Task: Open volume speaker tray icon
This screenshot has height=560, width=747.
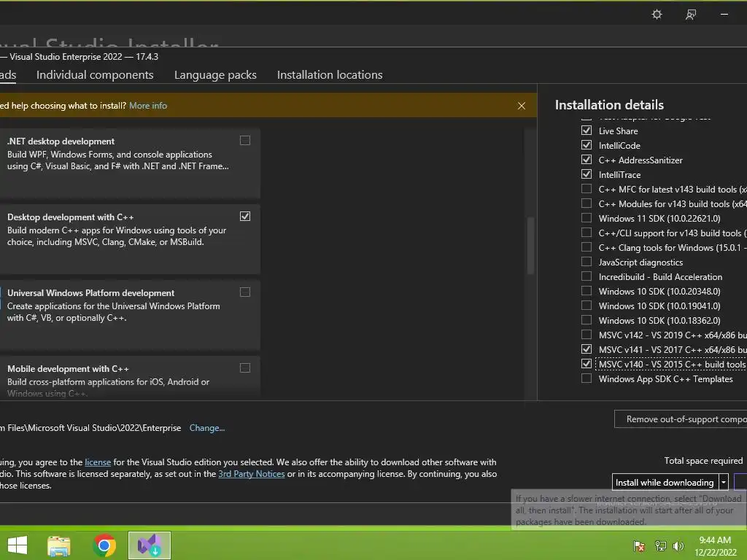Action: [x=678, y=546]
